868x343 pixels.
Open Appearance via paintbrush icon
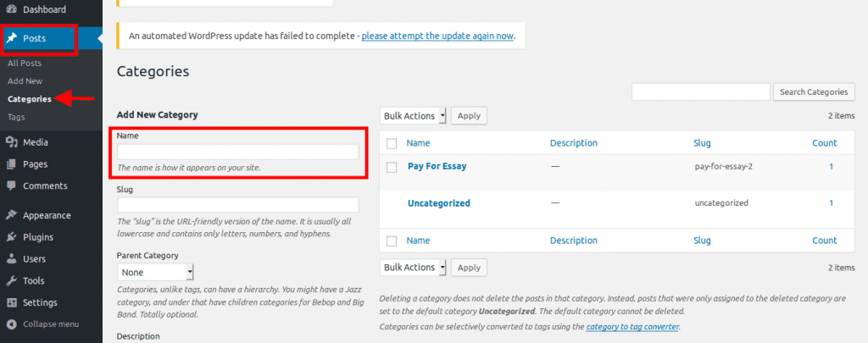point(12,215)
